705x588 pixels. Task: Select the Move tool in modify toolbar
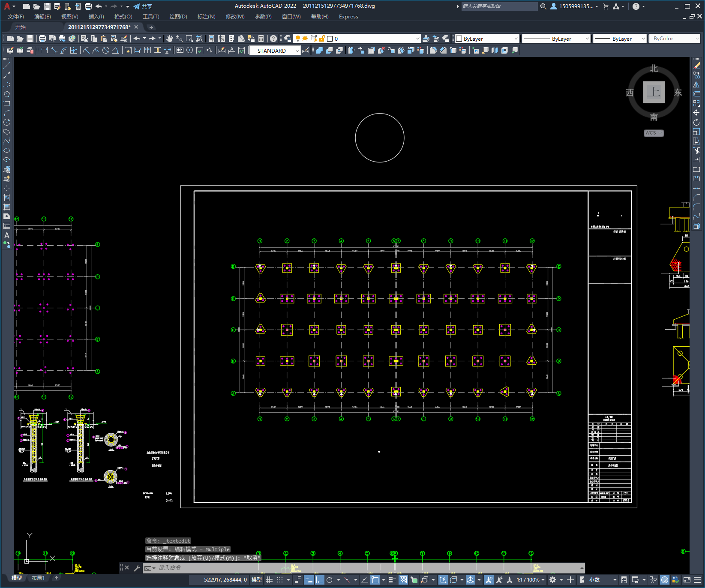coord(696,113)
